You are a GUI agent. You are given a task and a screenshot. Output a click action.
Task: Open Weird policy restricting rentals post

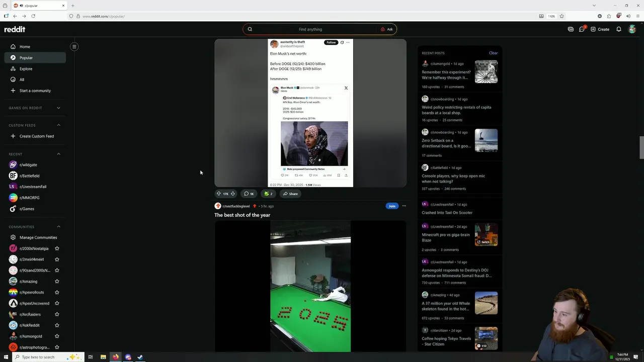click(456, 110)
